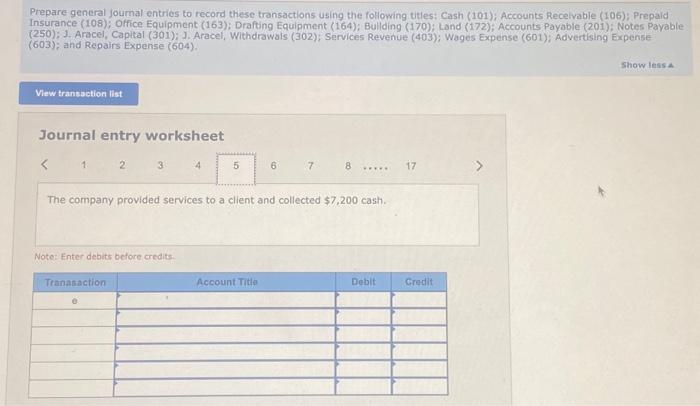Click Debit cell in transaction row e
Image resolution: width=700 pixels, height=406 pixels.
(x=363, y=300)
